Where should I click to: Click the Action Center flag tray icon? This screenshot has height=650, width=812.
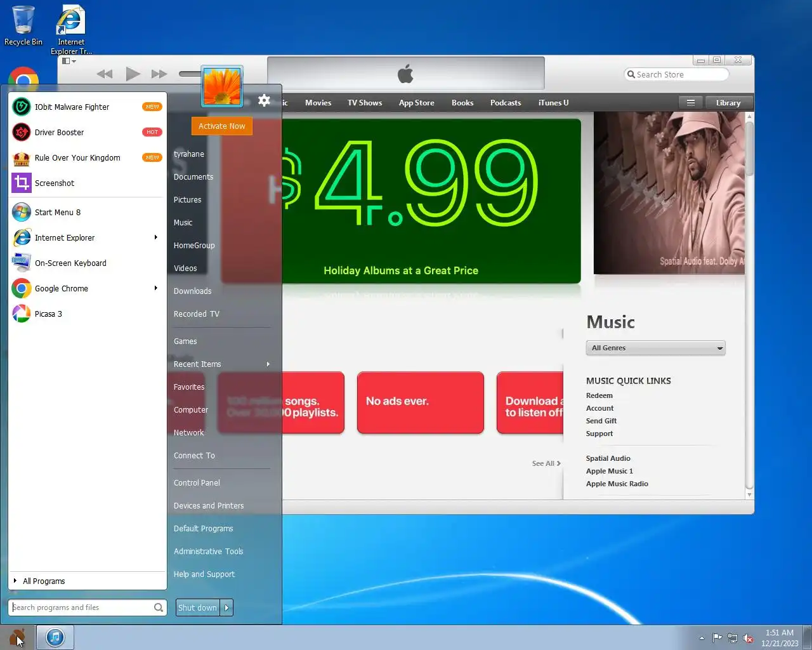coord(717,638)
